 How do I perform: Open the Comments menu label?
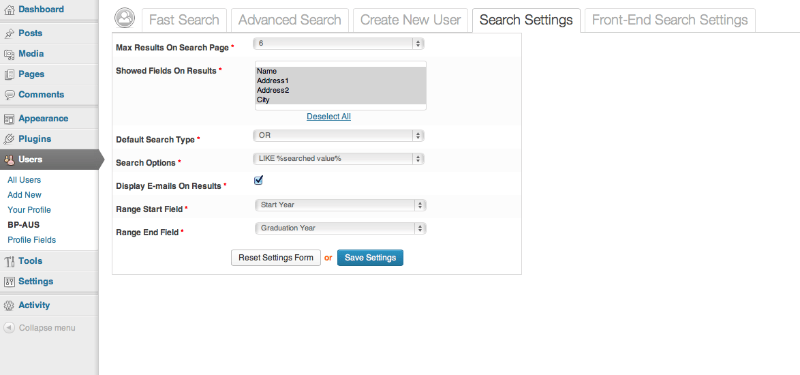41,94
